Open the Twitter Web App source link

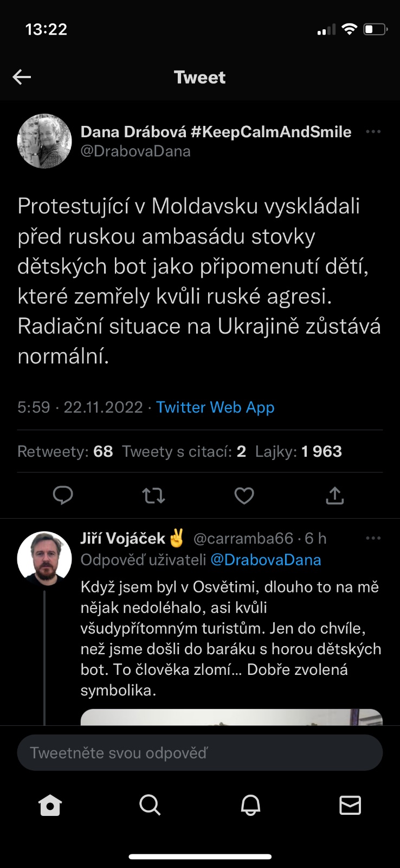(215, 407)
